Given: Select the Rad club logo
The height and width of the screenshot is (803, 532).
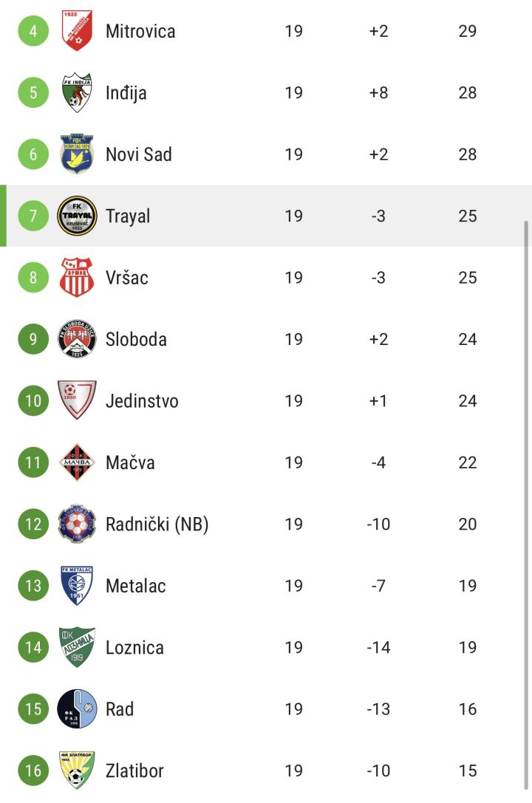Looking at the screenshot, I should pos(77,709).
